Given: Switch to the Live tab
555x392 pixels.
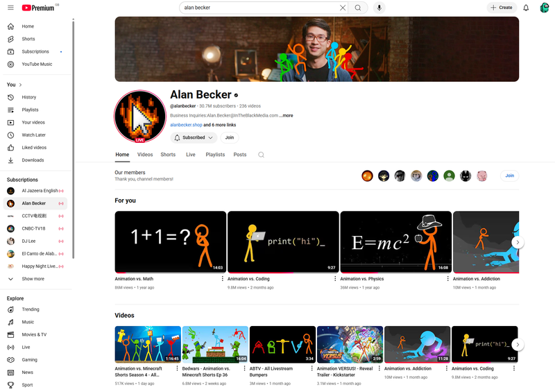Looking at the screenshot, I should point(191,155).
